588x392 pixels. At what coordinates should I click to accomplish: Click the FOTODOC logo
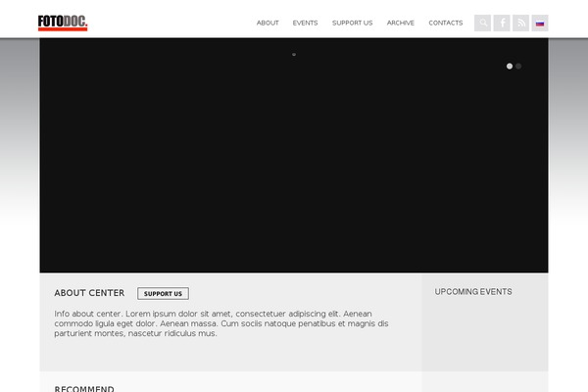[x=63, y=23]
